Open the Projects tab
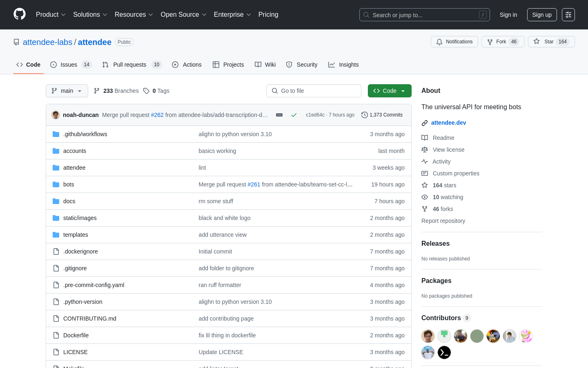The image size is (588, 368). coord(228,65)
